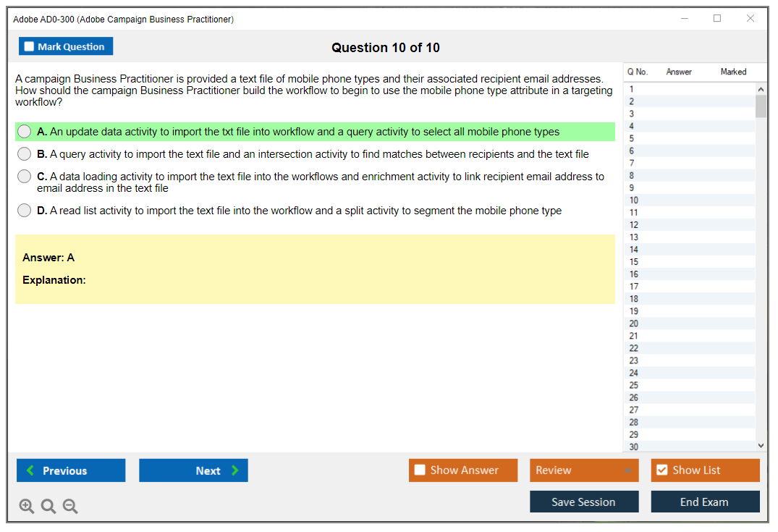The height and width of the screenshot is (532, 778).
Task: Go to the Previous question
Action: click(x=71, y=470)
